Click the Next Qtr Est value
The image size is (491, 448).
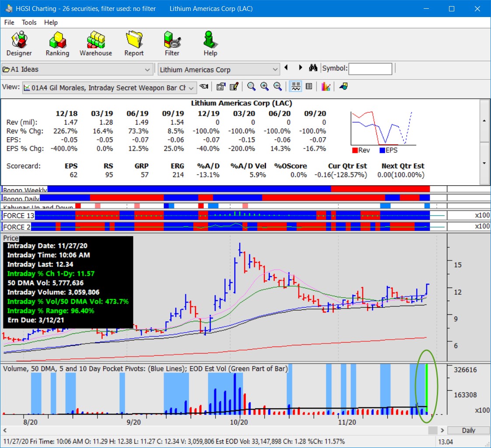(401, 175)
